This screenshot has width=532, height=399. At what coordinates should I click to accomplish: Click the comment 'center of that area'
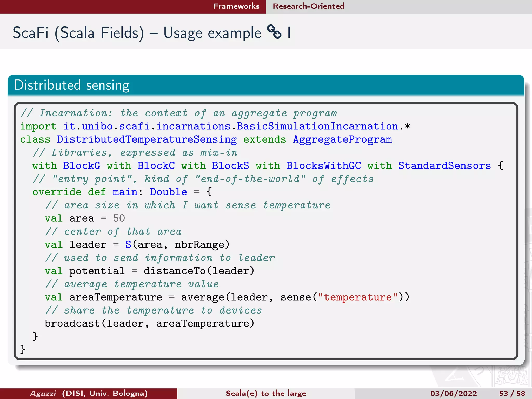coord(113,231)
